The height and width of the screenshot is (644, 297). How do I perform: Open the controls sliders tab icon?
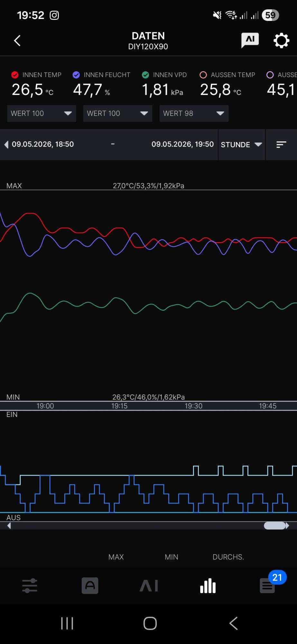(30, 586)
